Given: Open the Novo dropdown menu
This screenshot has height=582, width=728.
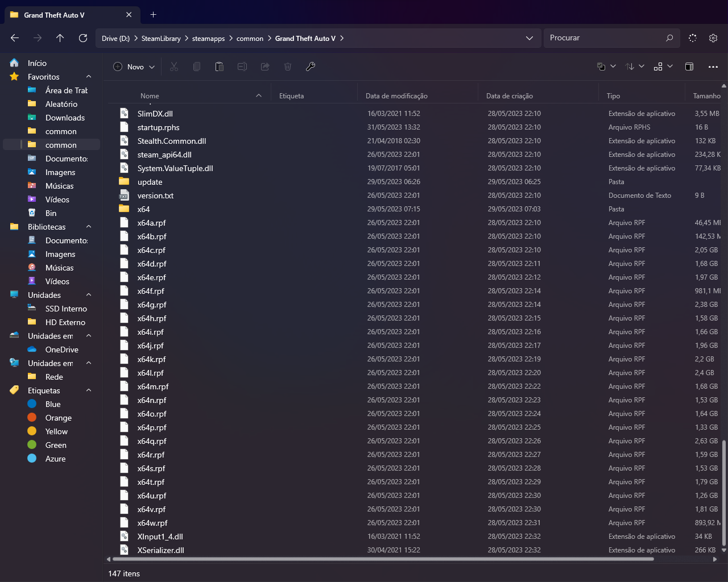Looking at the screenshot, I should (134, 66).
